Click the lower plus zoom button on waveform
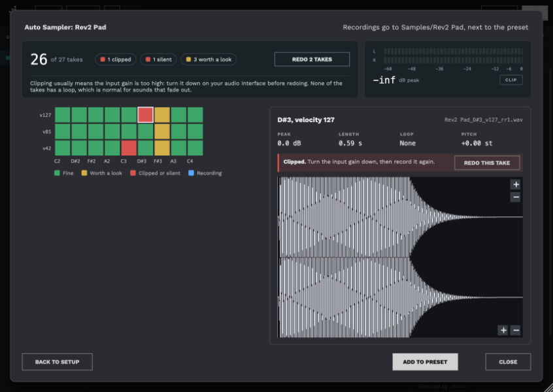 (x=503, y=331)
